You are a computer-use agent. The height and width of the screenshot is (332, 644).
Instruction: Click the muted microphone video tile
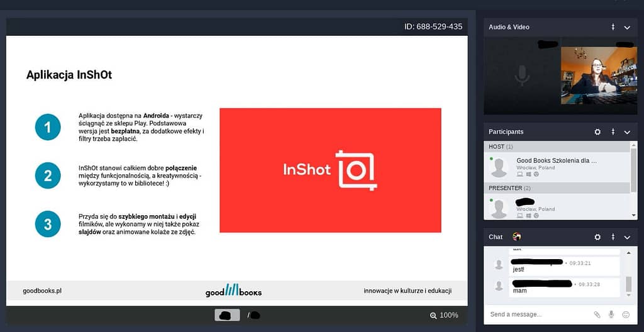[x=522, y=76]
